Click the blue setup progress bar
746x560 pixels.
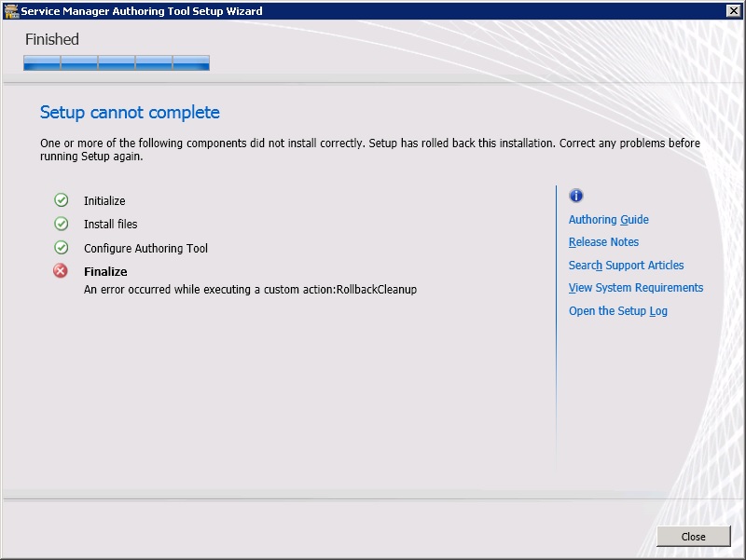[117, 62]
